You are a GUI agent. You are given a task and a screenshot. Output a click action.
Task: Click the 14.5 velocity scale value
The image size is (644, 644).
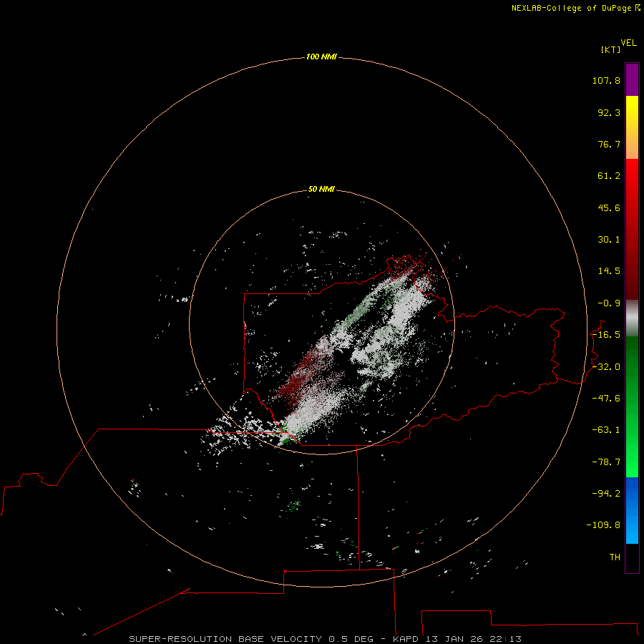tap(609, 271)
